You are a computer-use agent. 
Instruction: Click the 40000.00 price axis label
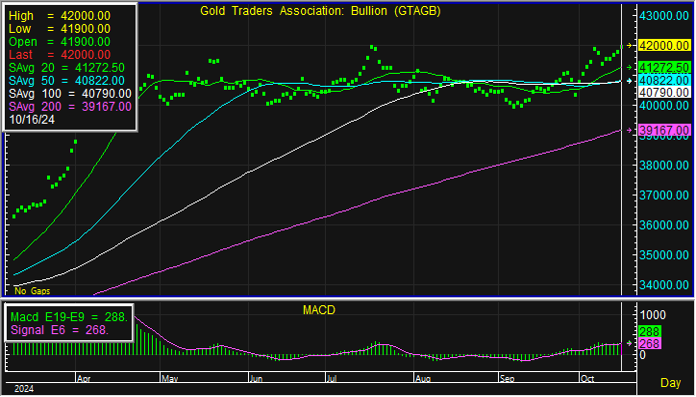coord(664,106)
